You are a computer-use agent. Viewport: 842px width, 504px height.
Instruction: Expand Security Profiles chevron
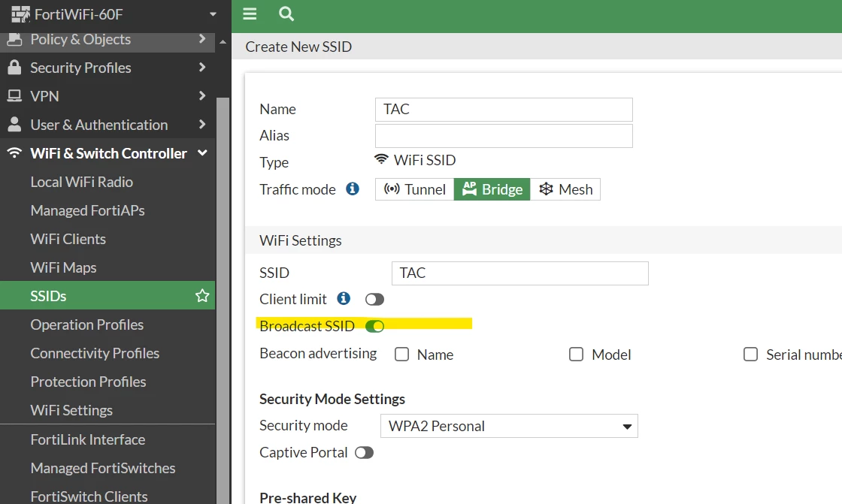coord(202,67)
